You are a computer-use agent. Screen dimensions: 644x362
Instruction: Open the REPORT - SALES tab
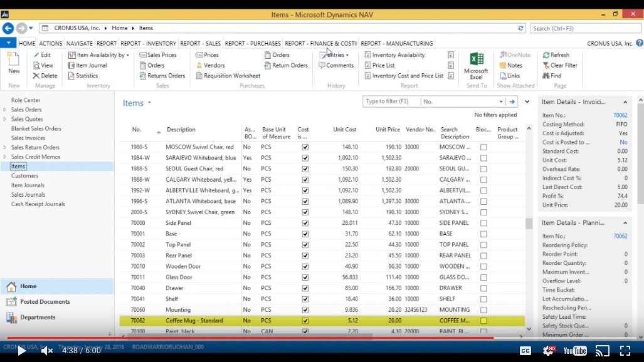point(201,43)
